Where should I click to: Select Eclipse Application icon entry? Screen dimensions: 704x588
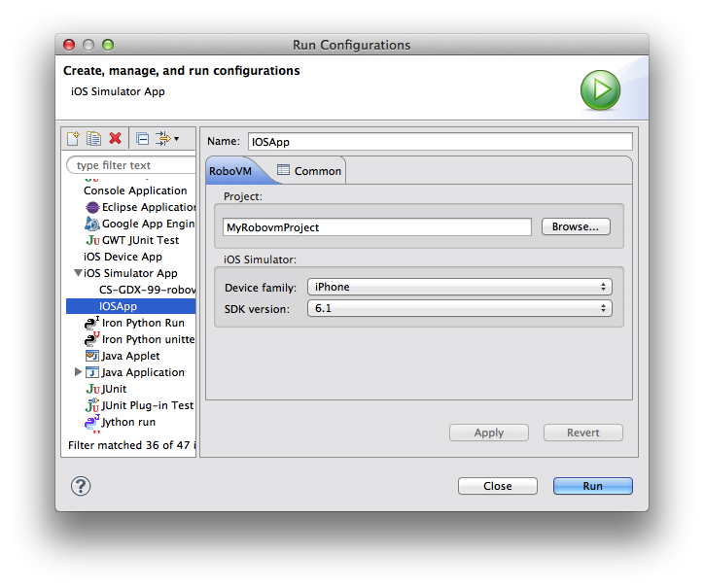coord(92,207)
